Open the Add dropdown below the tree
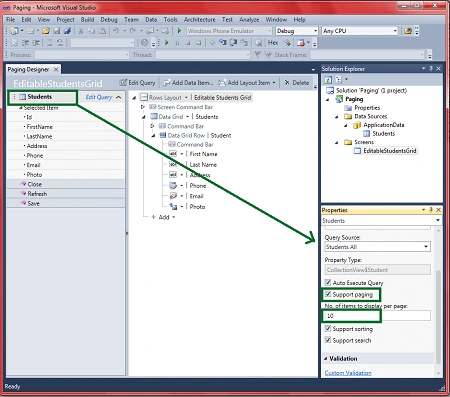The width and height of the screenshot is (450, 397). tap(174, 217)
